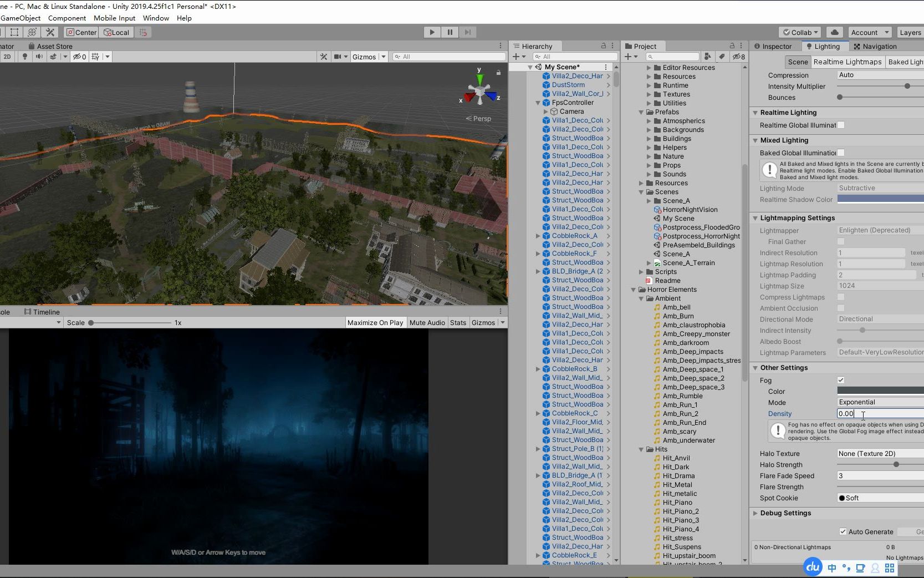The width and height of the screenshot is (924, 578).
Task: Toggle the 2D scene view icon
Action: [8, 56]
